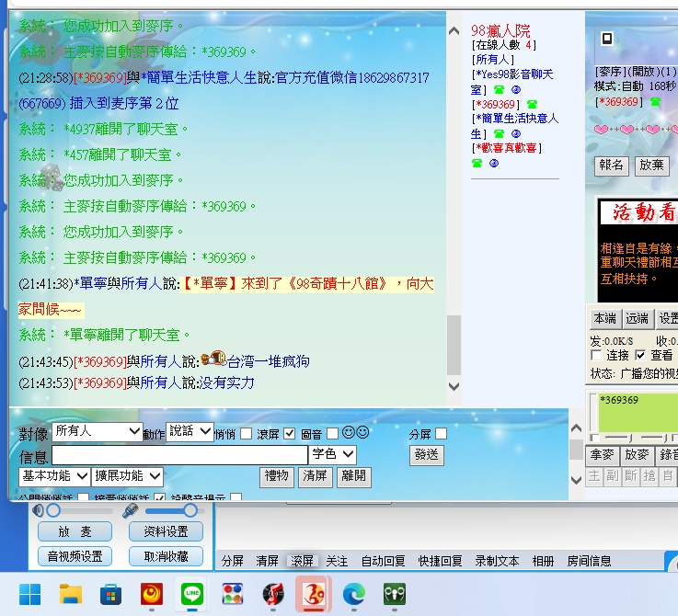Click the speaker volume icon
678x616 pixels.
point(39,509)
